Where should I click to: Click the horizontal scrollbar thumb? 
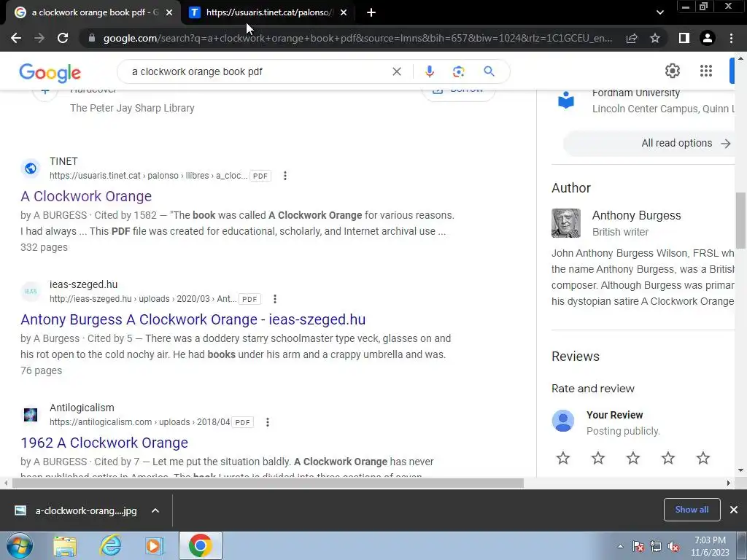[x=268, y=483]
